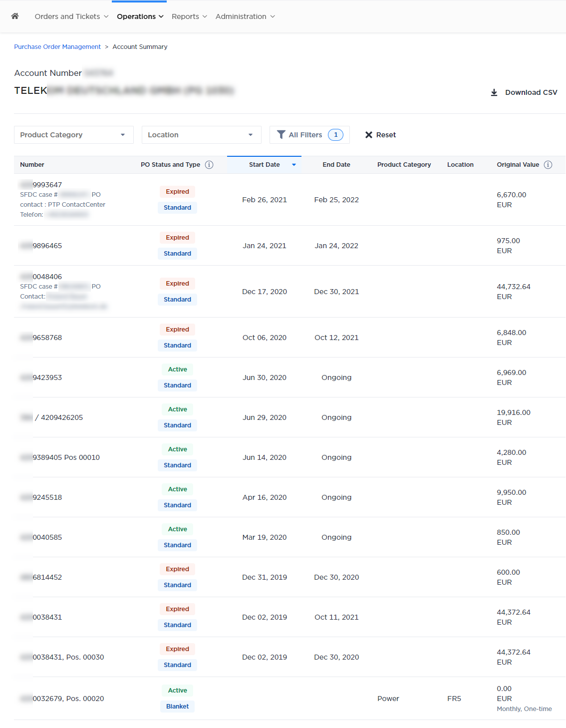The height and width of the screenshot is (728, 566).
Task: Sort by the Start Date column
Action: [x=265, y=165]
